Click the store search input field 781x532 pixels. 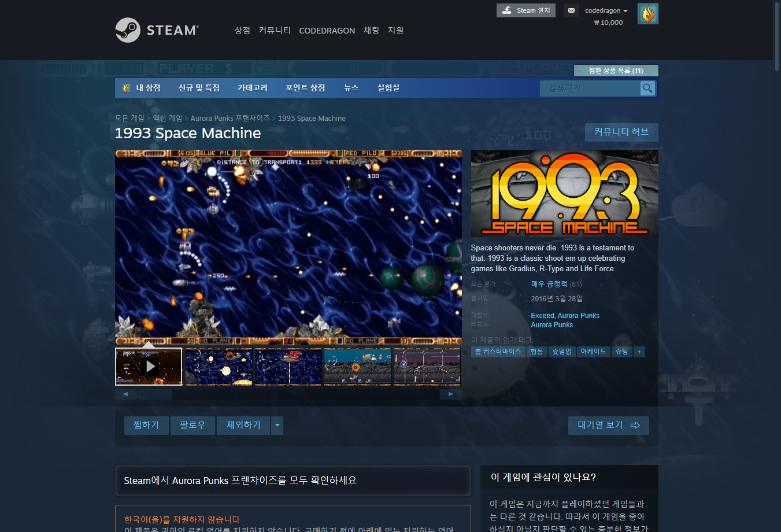pos(590,88)
